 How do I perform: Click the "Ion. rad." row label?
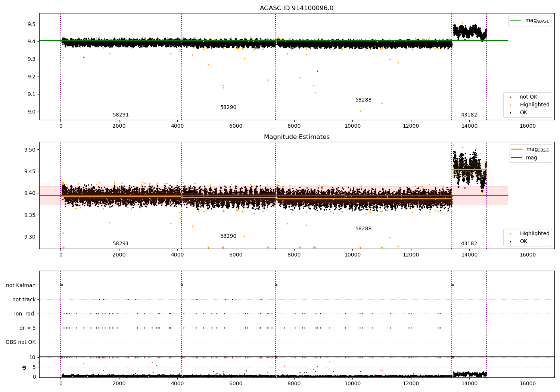[25, 314]
